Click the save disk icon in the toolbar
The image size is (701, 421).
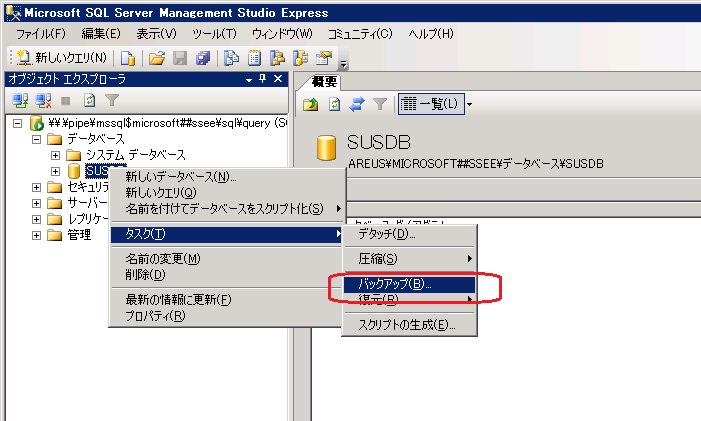click(x=180, y=58)
